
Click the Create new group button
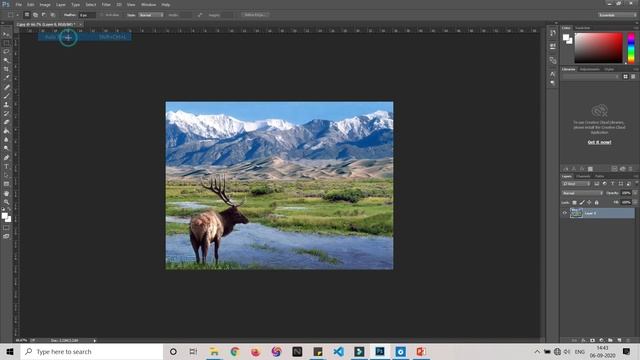coord(610,340)
